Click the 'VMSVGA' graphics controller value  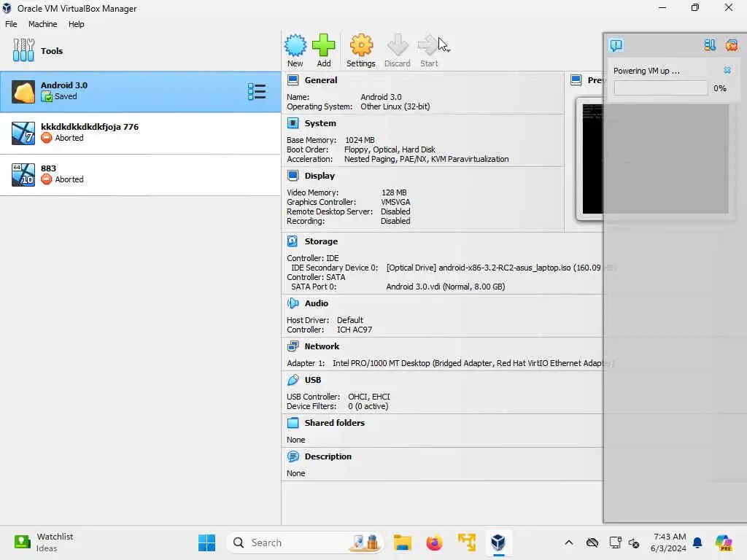click(x=395, y=202)
